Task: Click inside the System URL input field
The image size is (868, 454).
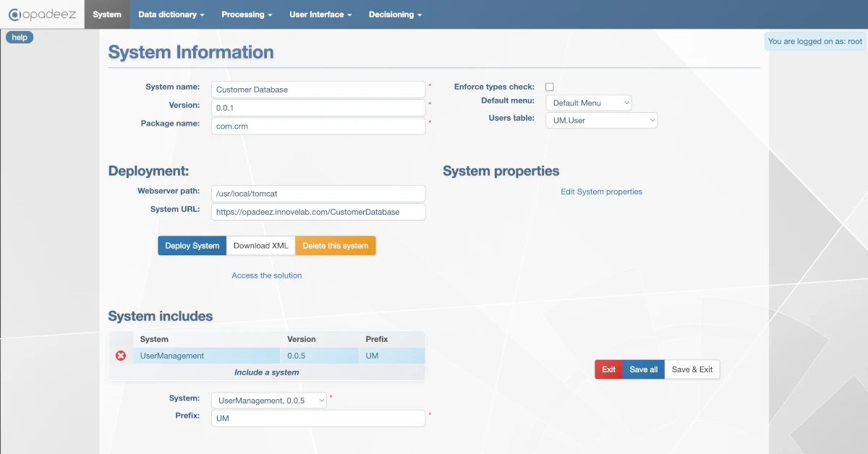Action: point(318,212)
